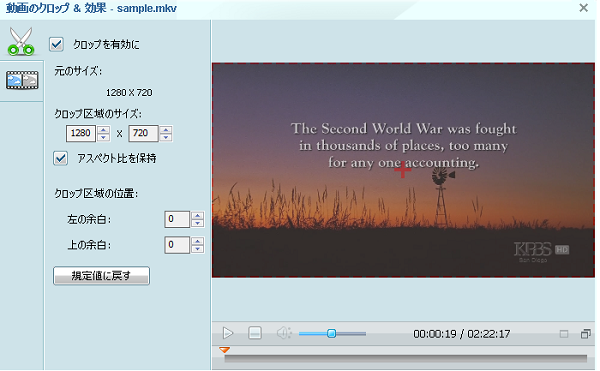The image size is (600, 371).
Task: Increase 上の余白 with up arrow
Action: click(x=197, y=241)
